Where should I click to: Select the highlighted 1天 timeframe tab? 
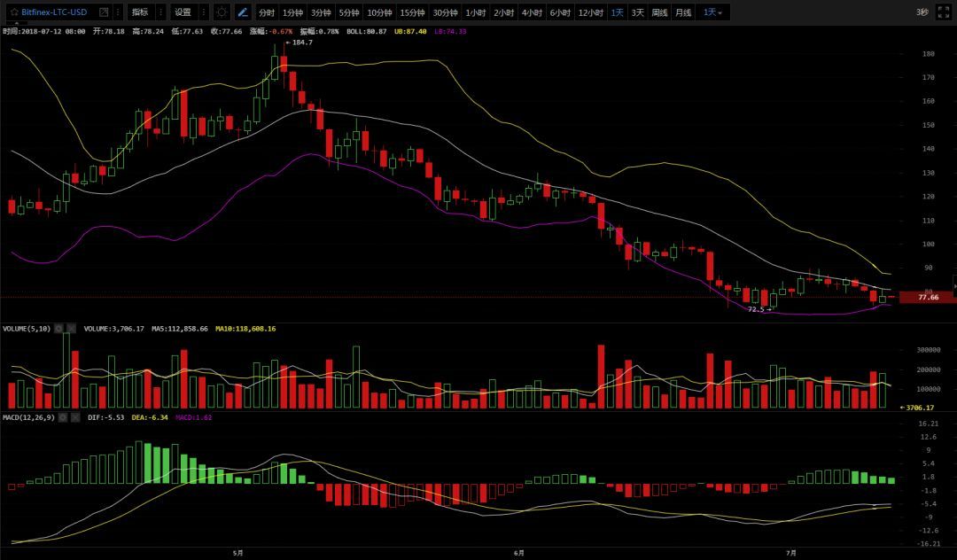[x=618, y=12]
